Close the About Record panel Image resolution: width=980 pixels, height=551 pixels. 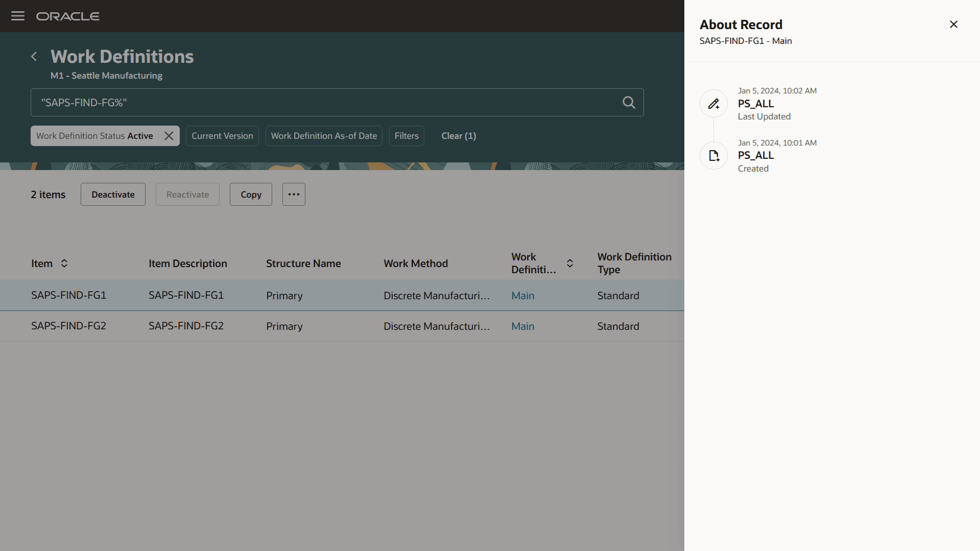click(953, 25)
